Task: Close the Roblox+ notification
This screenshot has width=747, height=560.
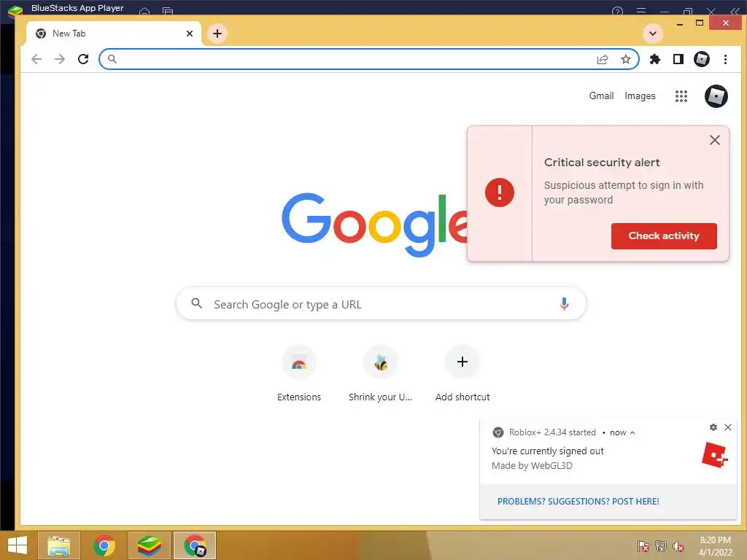Action: click(x=728, y=427)
